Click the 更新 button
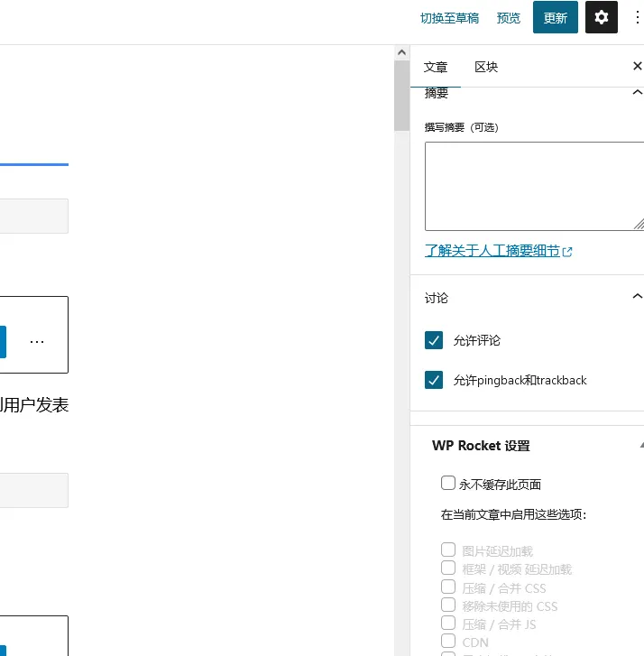The width and height of the screenshot is (644, 656). tap(555, 17)
